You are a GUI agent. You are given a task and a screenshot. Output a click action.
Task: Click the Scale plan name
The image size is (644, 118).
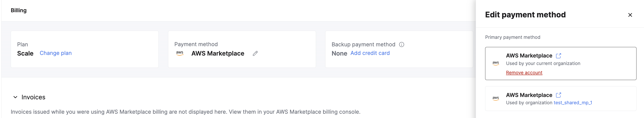pos(25,53)
